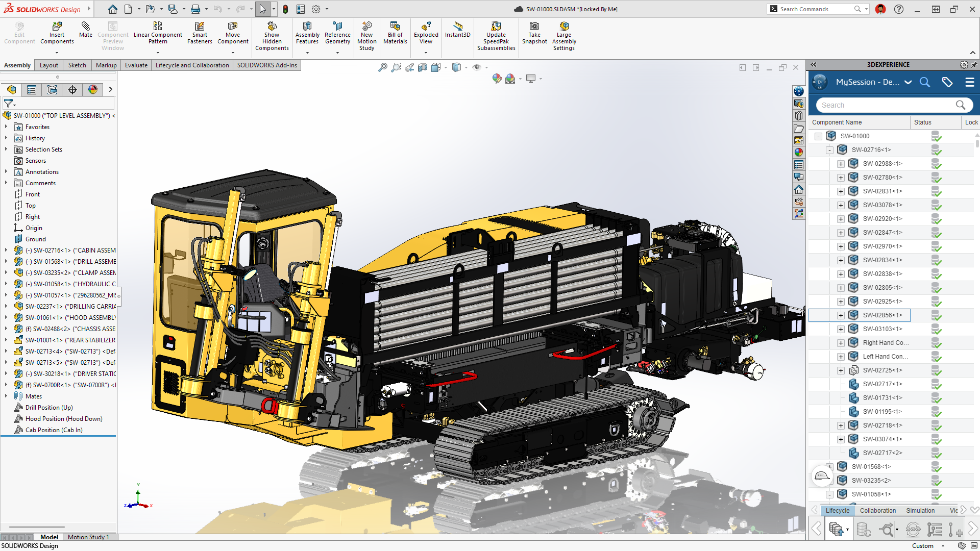Open the Appearances pane in task pane
The height and width of the screenshot is (551, 980).
[799, 152]
